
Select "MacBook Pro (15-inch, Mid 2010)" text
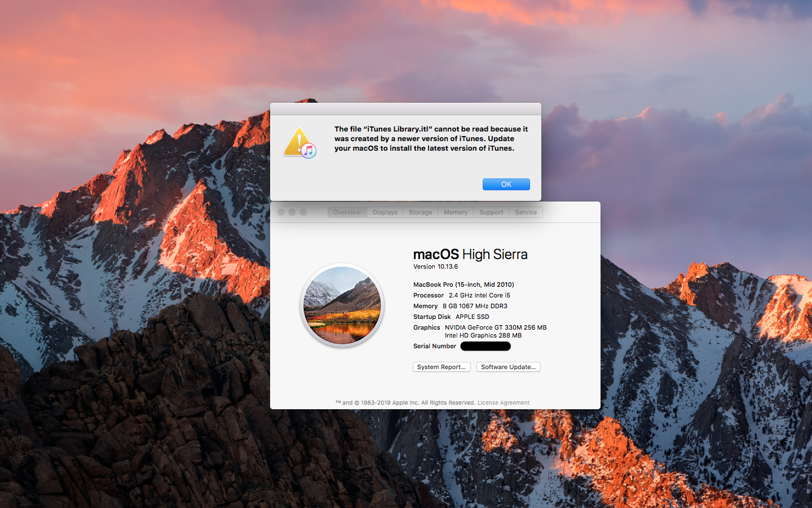[x=464, y=284]
